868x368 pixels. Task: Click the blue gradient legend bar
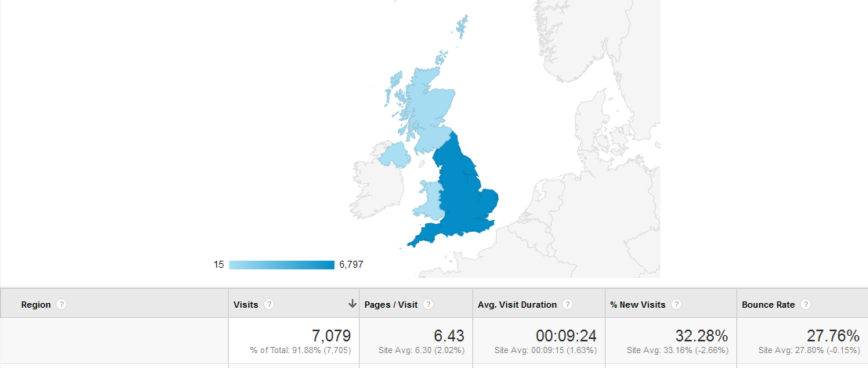[x=281, y=265]
